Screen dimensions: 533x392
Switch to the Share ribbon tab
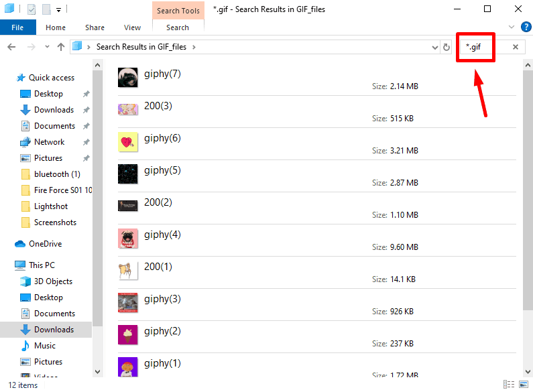pyautogui.click(x=95, y=27)
